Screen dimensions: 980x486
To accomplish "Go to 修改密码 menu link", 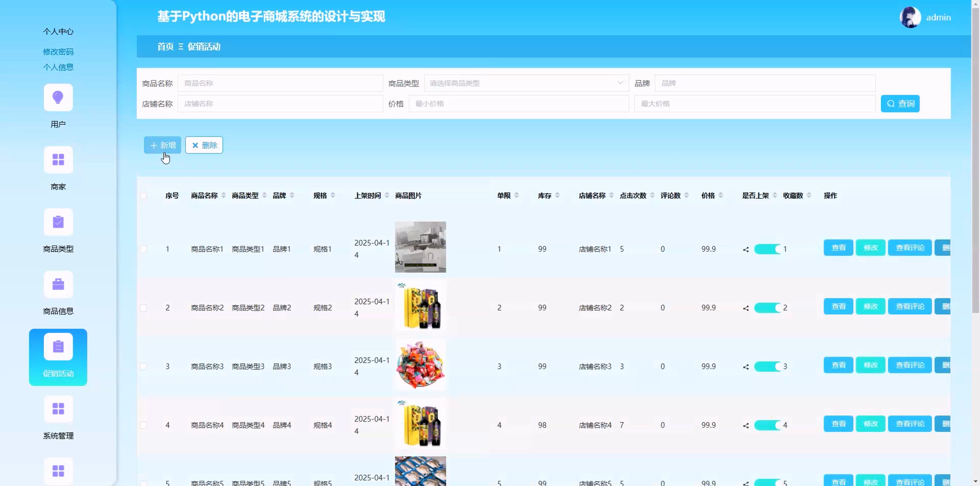I will pos(58,52).
